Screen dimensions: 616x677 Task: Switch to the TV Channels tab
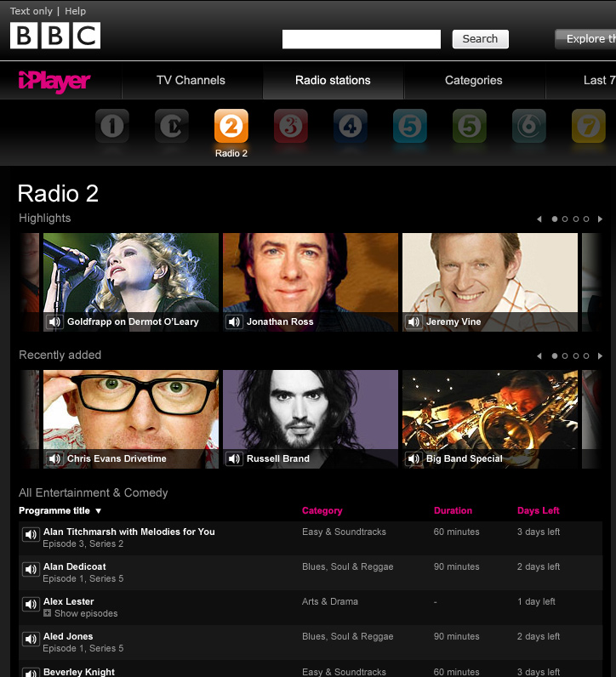[191, 81]
